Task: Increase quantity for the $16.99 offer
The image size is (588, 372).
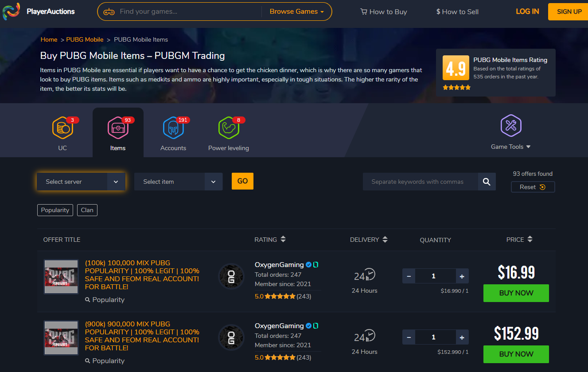Action: coord(462,276)
